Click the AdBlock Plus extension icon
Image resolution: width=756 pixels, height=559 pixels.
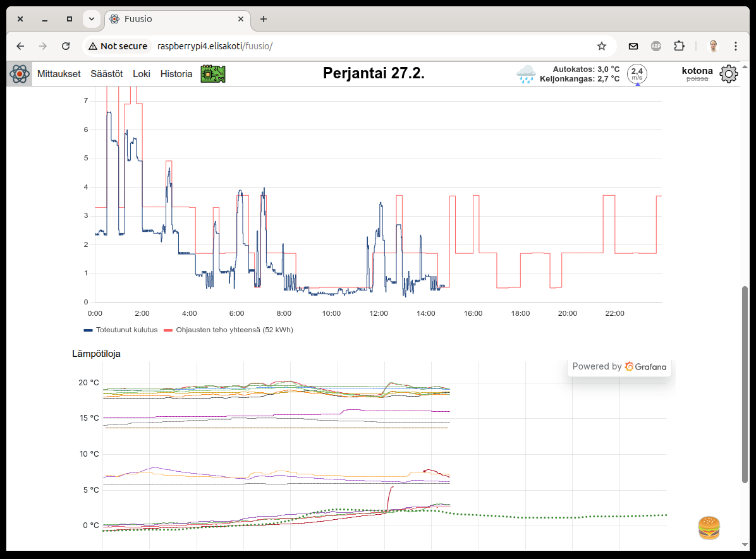point(656,46)
